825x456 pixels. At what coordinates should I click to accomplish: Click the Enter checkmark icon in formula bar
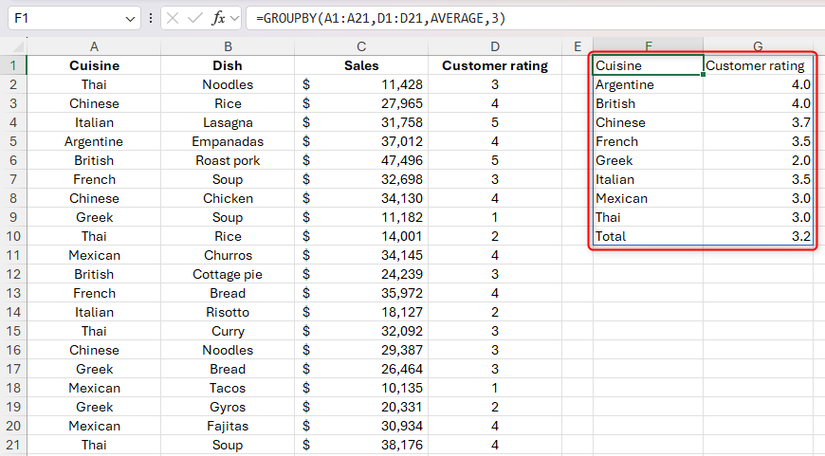click(196, 19)
